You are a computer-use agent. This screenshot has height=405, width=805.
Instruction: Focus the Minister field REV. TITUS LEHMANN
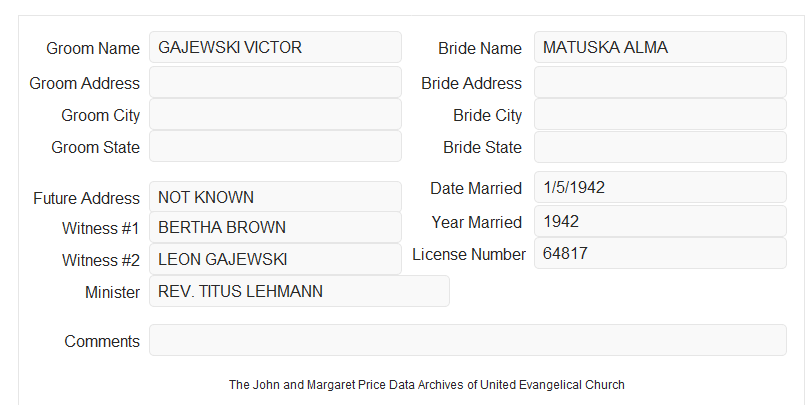click(x=299, y=291)
